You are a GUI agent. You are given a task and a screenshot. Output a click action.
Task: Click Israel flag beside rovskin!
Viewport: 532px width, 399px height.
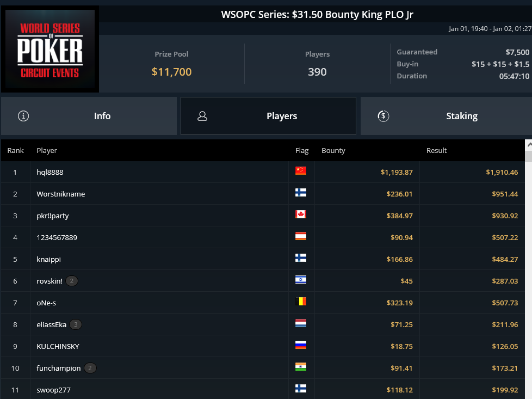coord(301,279)
